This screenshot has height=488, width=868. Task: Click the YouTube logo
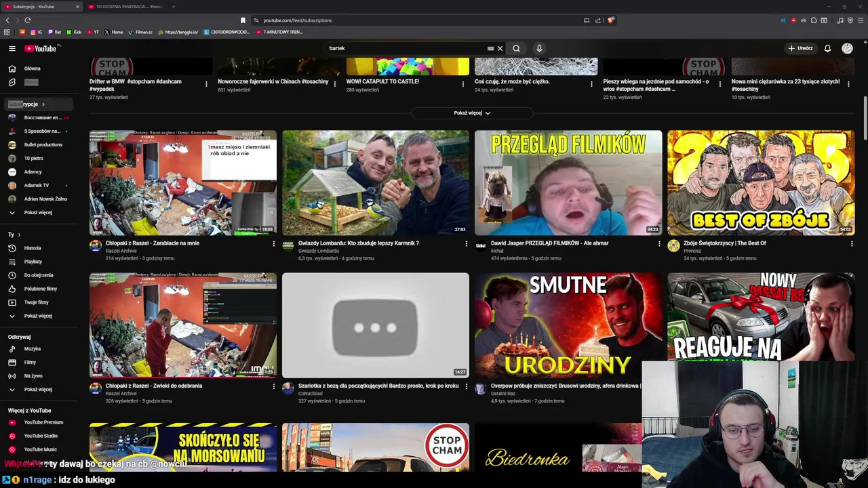pyautogui.click(x=42, y=48)
